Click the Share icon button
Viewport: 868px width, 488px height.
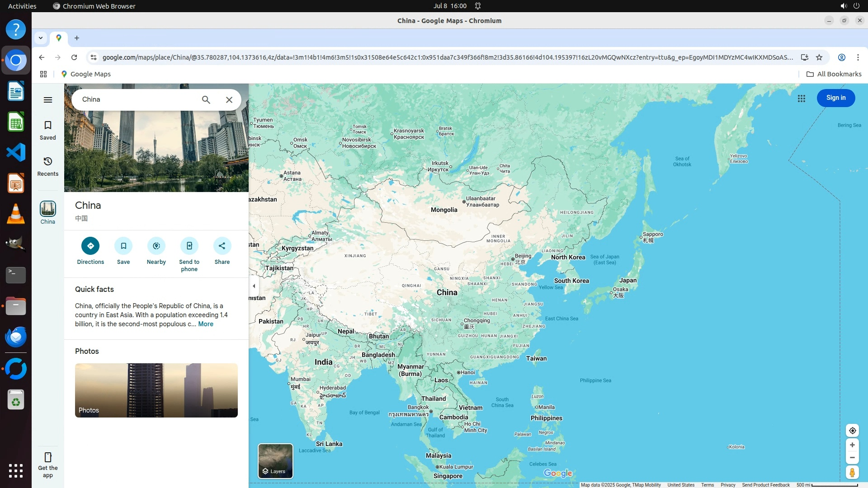(x=222, y=246)
